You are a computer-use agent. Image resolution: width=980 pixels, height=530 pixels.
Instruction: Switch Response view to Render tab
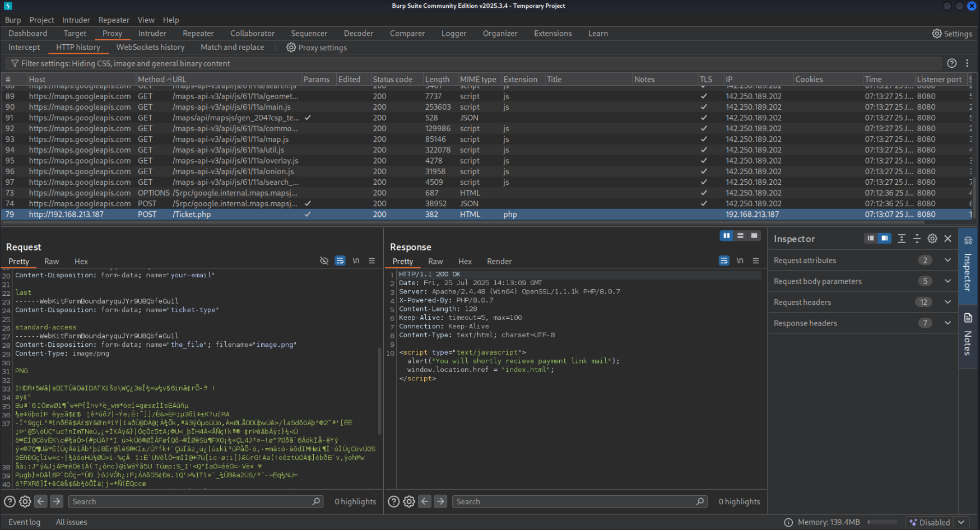[499, 262]
